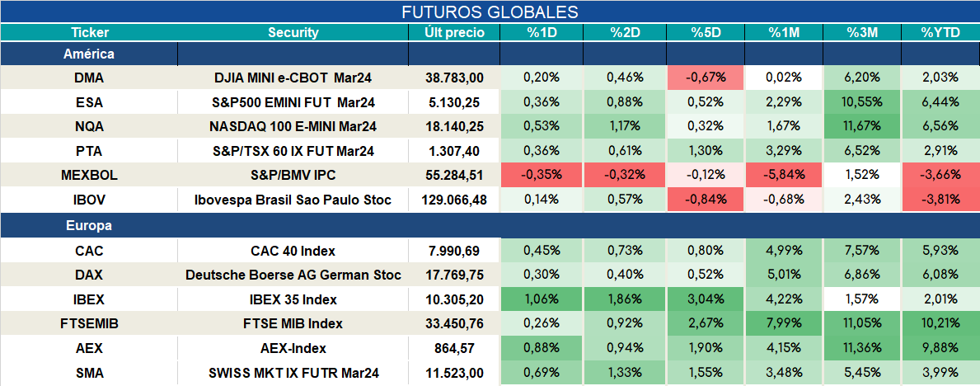Viewport: 980px width, 386px height.
Task: Click the Últ precio column header
Action: coord(454,32)
